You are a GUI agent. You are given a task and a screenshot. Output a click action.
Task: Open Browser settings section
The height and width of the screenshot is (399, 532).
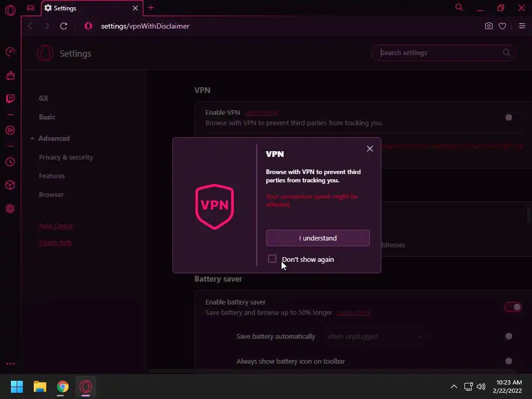pos(51,195)
